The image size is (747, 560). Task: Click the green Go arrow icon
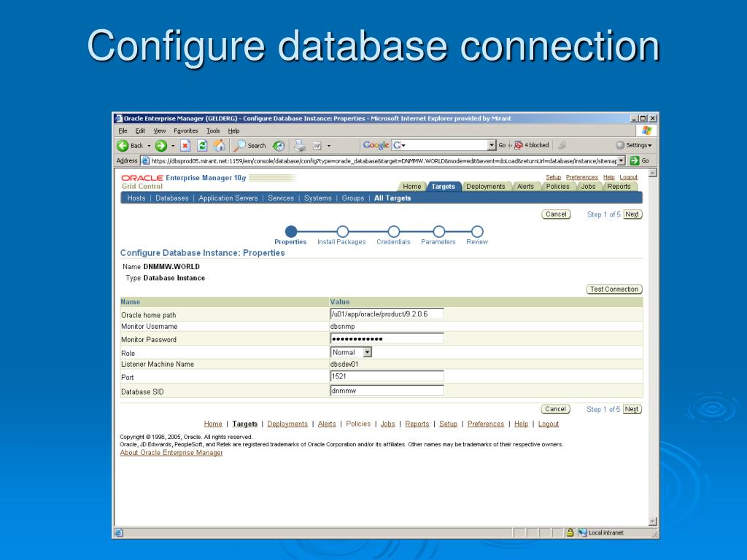pos(635,160)
